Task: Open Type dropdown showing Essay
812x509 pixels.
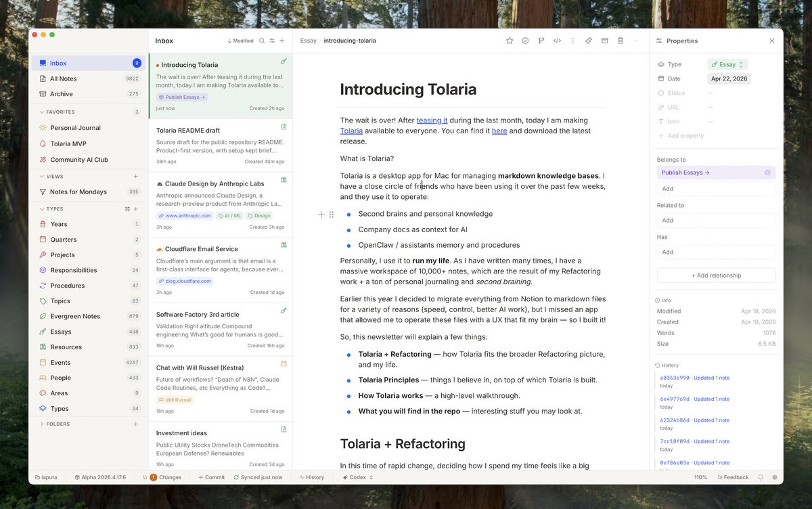Action: pyautogui.click(x=727, y=64)
